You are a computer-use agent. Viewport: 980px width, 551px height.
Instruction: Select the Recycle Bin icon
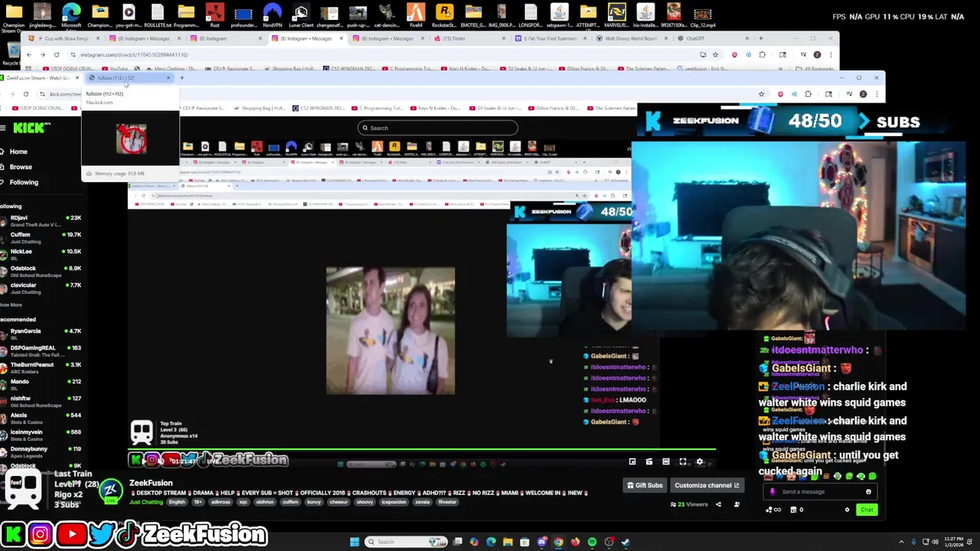click(x=11, y=54)
